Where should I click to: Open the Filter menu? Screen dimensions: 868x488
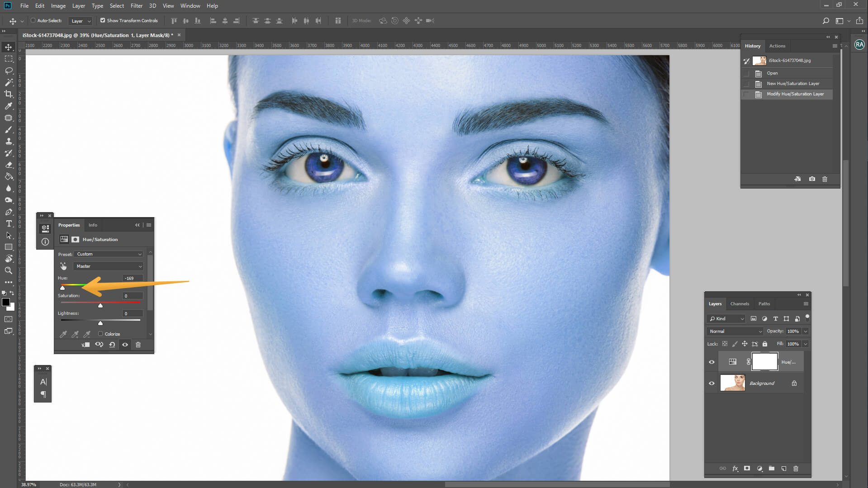137,6
